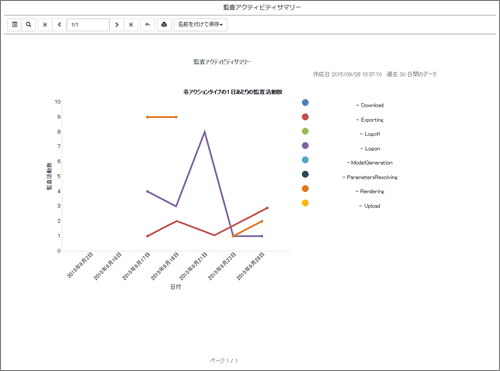Click the report heading 監査アクティビティサマリー in page body
Viewport: 500px width, 371px height.
[x=222, y=62]
